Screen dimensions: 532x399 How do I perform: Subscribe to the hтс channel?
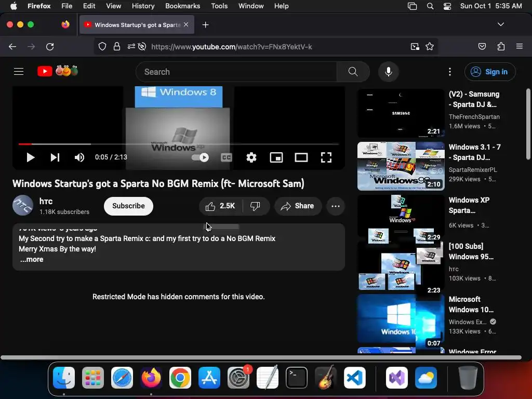(x=129, y=206)
